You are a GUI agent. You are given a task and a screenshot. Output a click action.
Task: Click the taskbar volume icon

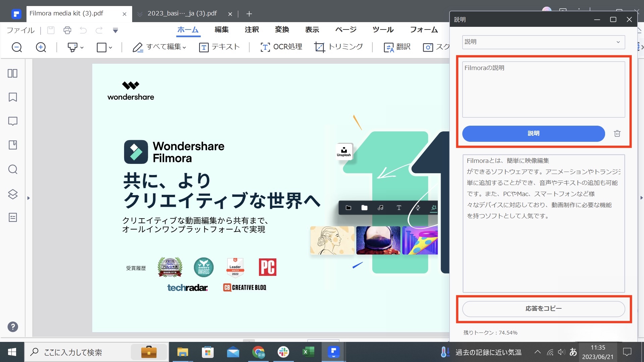click(x=561, y=352)
